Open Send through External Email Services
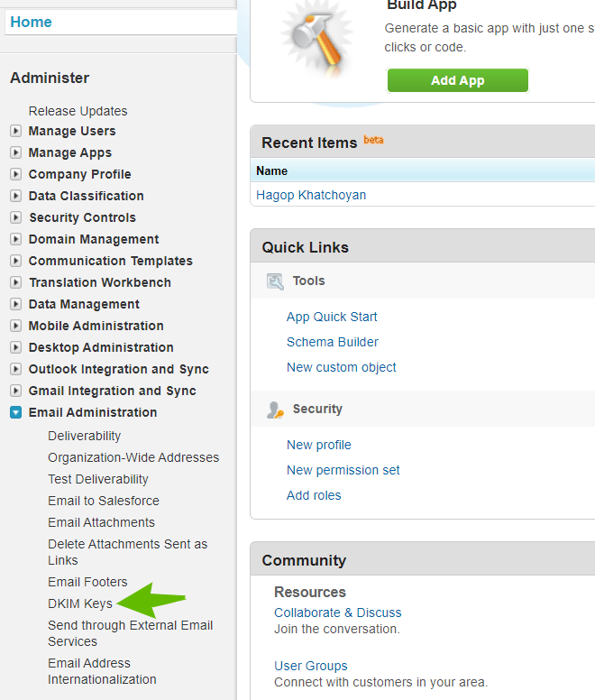The width and height of the screenshot is (595, 700). click(130, 633)
